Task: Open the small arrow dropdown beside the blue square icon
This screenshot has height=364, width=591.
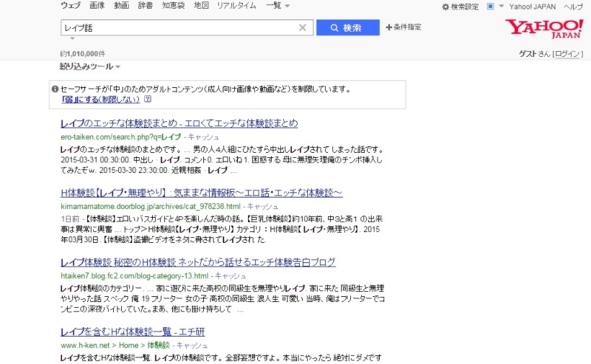Action: coord(501,6)
